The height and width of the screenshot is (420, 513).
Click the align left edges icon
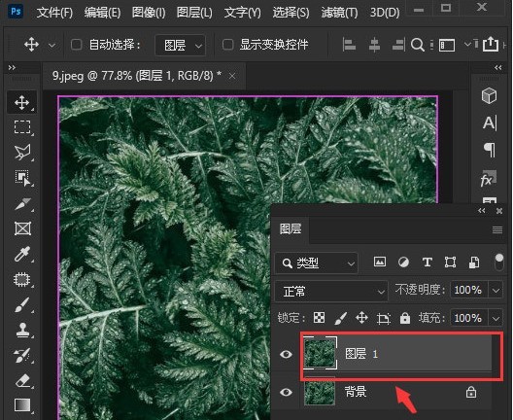coord(349,45)
